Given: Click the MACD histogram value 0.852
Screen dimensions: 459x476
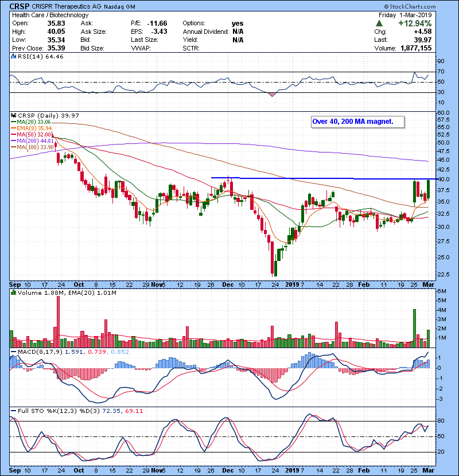Looking at the screenshot, I should [120, 352].
